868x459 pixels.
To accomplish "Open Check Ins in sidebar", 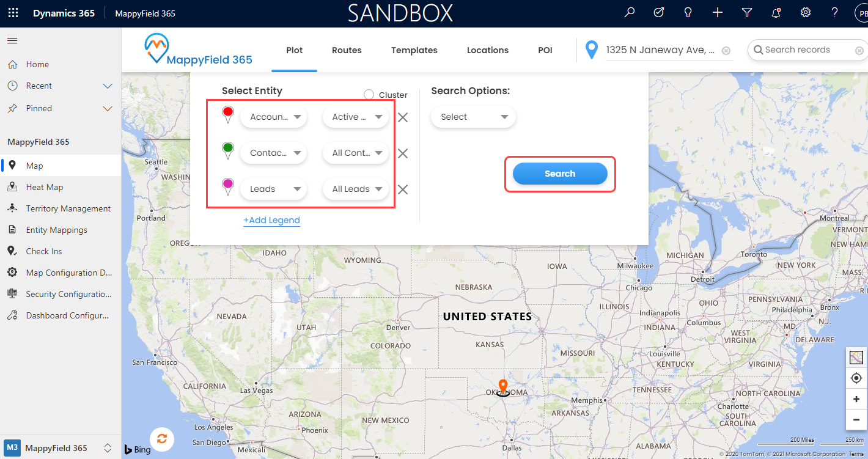I will [61, 251].
